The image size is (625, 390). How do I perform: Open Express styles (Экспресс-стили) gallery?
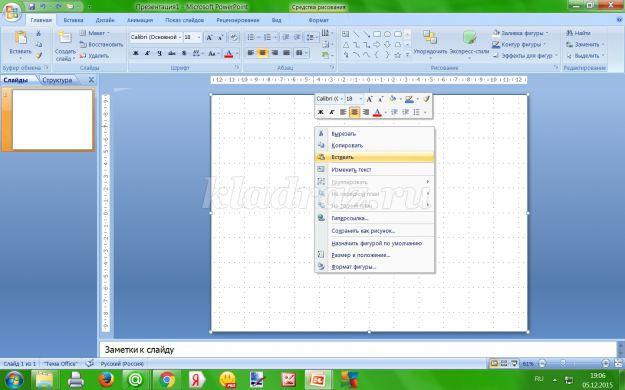(x=470, y=38)
